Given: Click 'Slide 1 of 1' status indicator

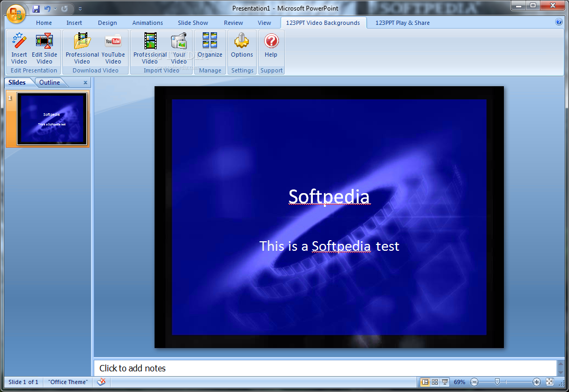Looking at the screenshot, I should pos(23,382).
